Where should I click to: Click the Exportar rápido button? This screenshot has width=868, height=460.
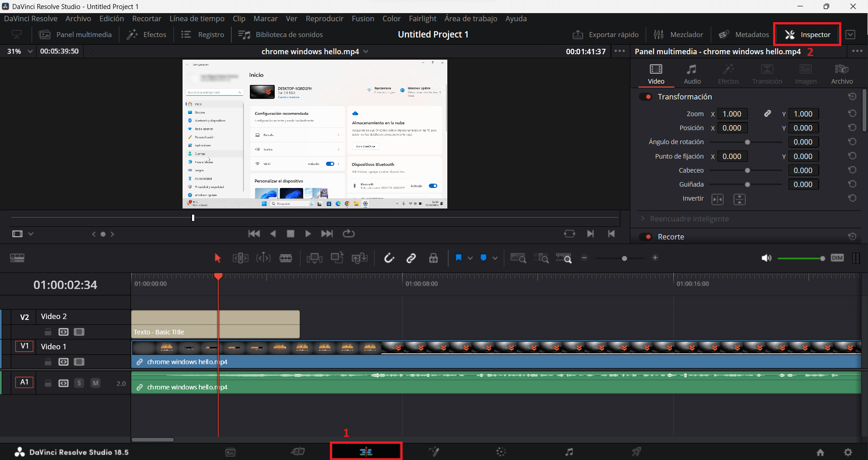point(605,35)
